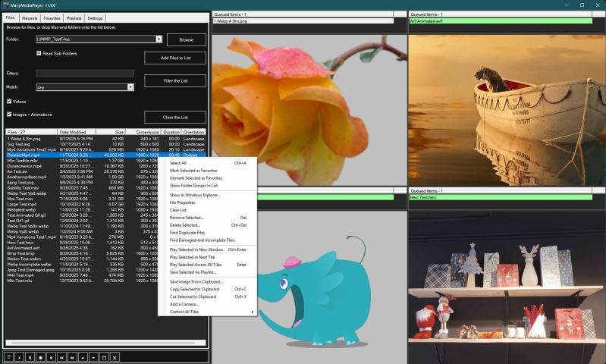Choose Clear List in context menu
The height and width of the screenshot is (364, 606).
pos(208,210)
